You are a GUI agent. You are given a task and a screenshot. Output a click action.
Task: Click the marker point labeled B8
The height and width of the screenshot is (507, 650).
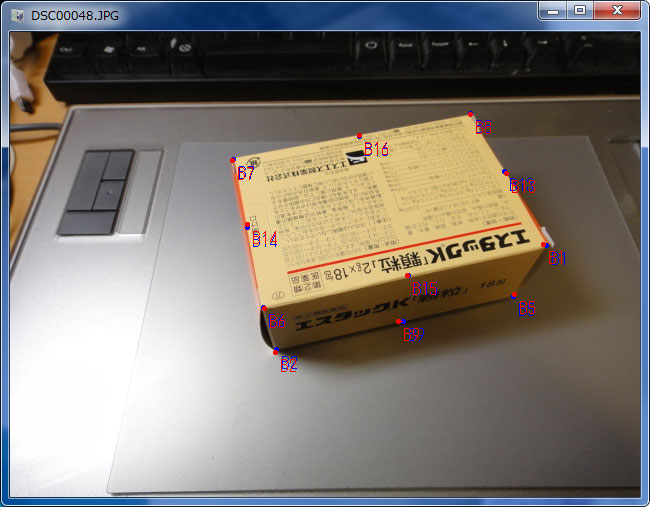click(x=471, y=114)
